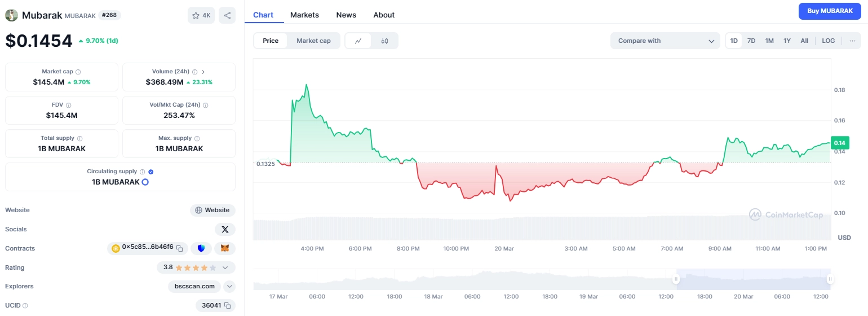The width and height of the screenshot is (868, 316).
Task: Click the left range slider handle
Action: click(x=676, y=279)
